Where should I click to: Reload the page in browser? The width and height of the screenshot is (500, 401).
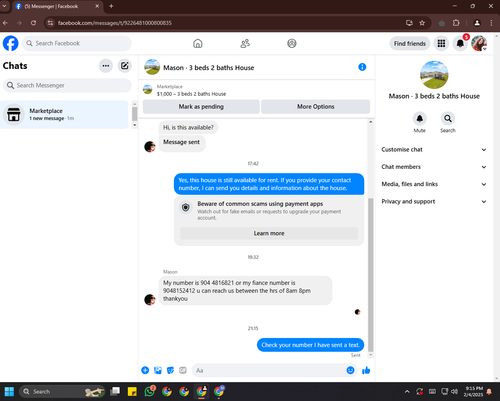[33, 23]
